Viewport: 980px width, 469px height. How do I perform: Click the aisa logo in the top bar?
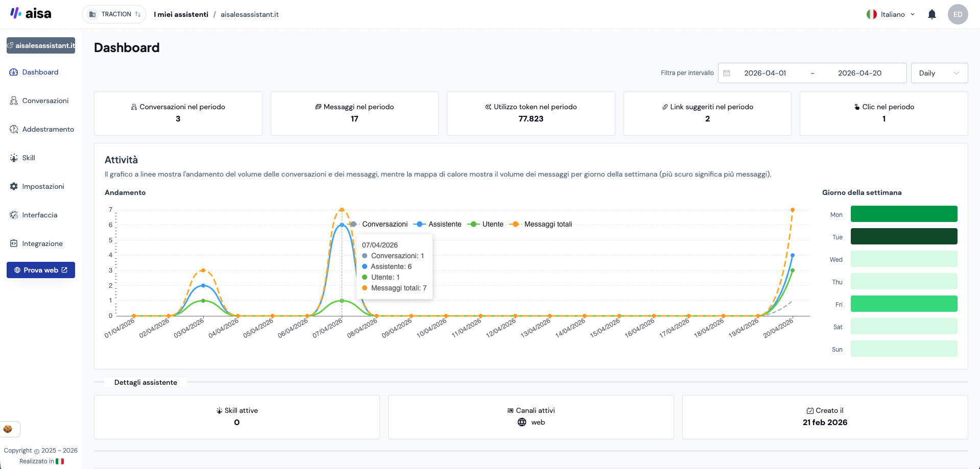click(31, 14)
